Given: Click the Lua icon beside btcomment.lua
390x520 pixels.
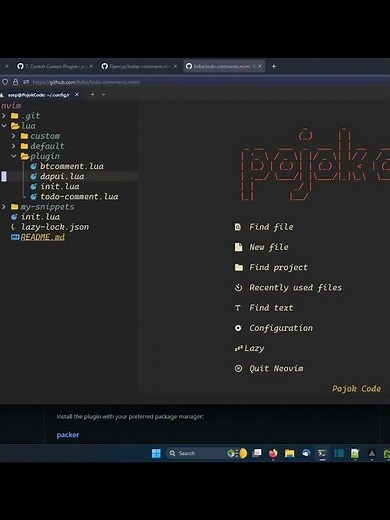Looking at the screenshot, I should (33, 166).
